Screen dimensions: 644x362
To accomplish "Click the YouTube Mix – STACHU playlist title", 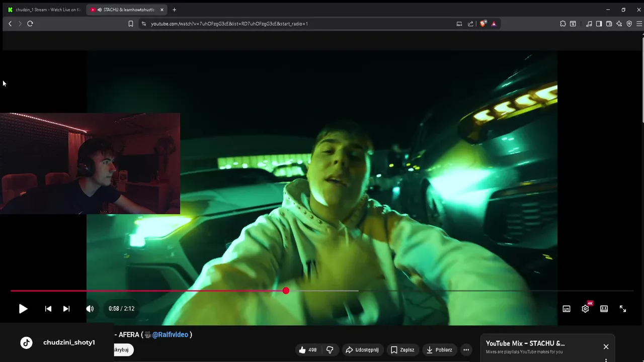I will point(525,343).
